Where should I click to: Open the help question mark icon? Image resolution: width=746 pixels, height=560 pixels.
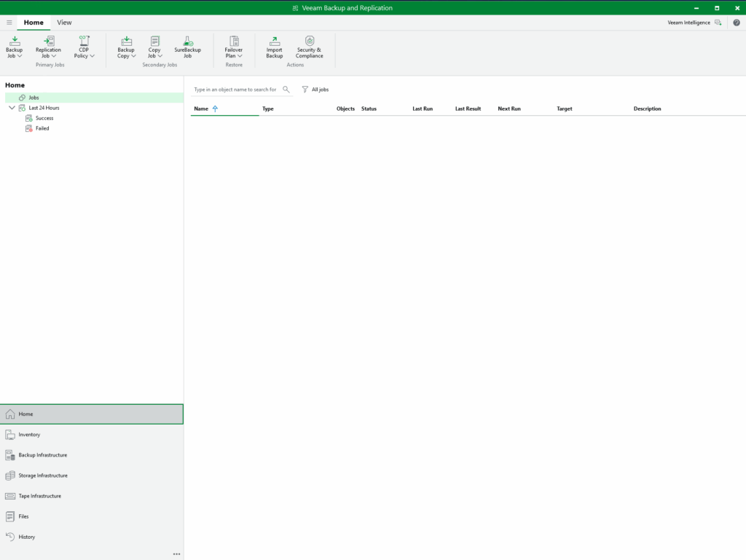(x=736, y=23)
